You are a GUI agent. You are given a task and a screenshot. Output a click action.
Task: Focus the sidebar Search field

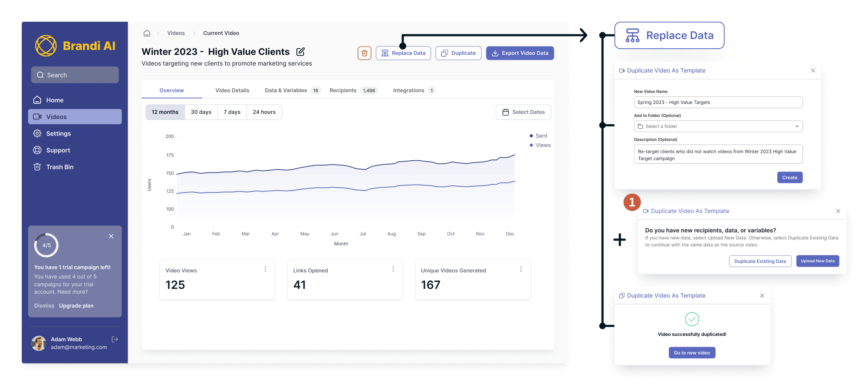(75, 75)
